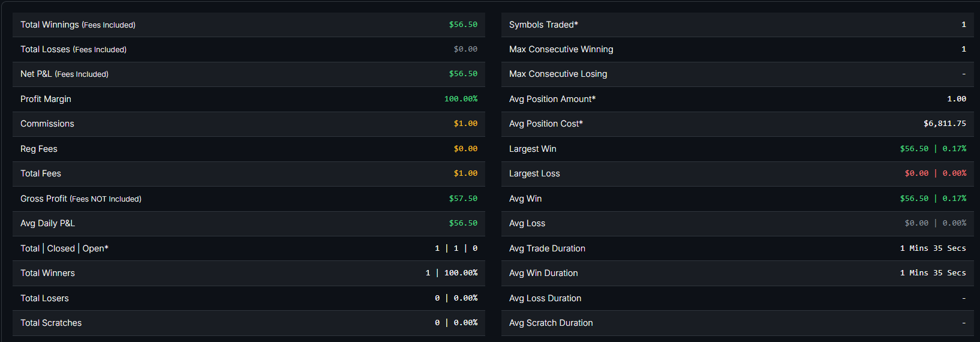Select the Reg Fees label
The image size is (980, 342).
point(39,149)
